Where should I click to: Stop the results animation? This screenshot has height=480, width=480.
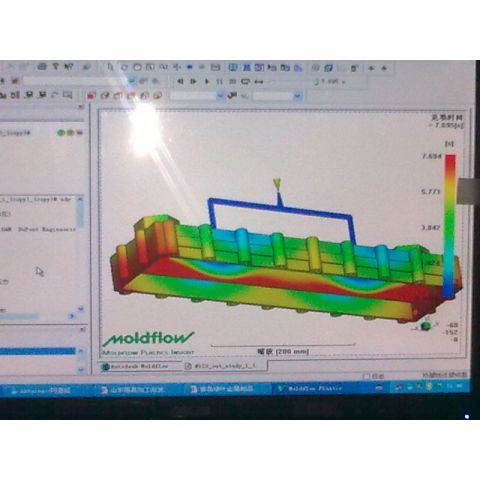tap(233, 81)
